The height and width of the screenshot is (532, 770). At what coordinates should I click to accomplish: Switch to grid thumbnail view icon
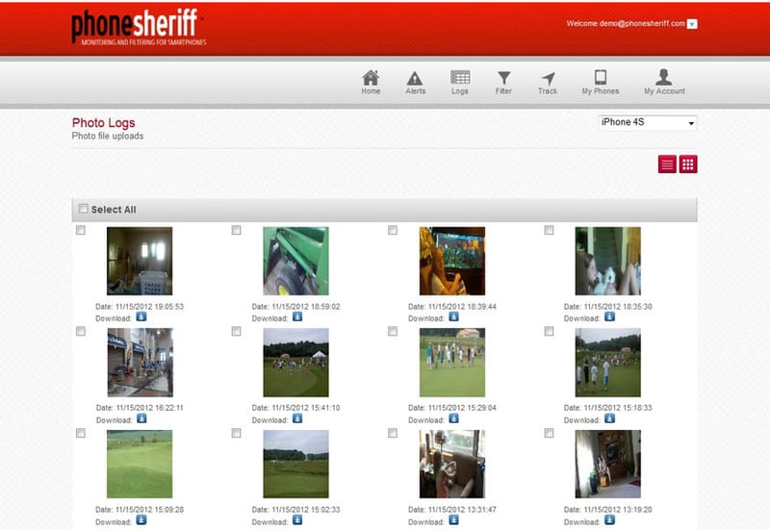click(688, 165)
